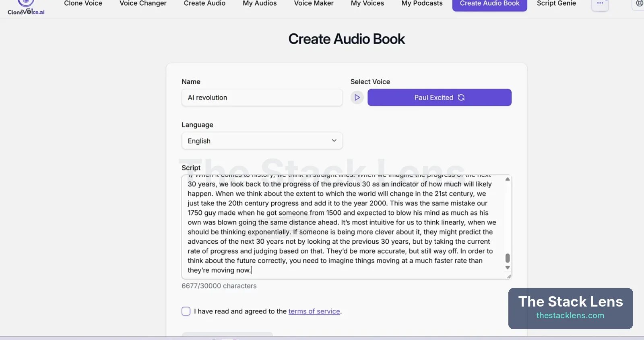The width and height of the screenshot is (644, 340).
Task: Open the CloneVoice.ai logo home link
Action: pyautogui.click(x=26, y=8)
